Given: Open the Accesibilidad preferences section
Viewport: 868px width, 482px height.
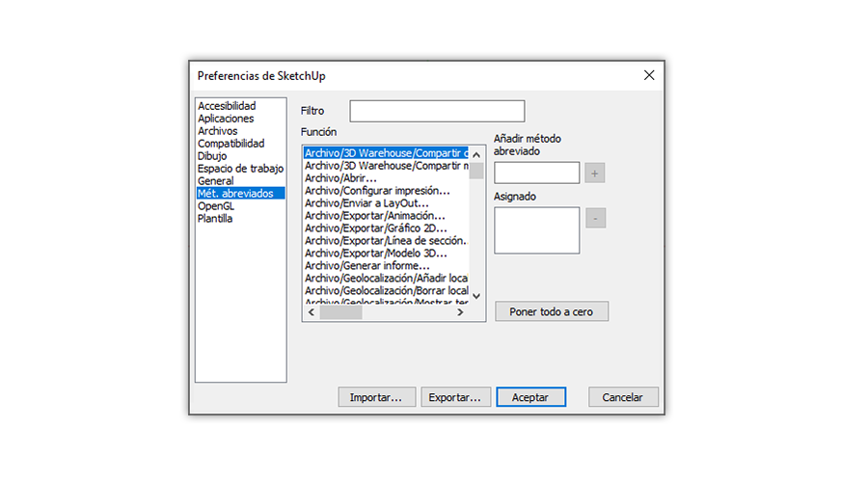Looking at the screenshot, I should click(x=227, y=106).
